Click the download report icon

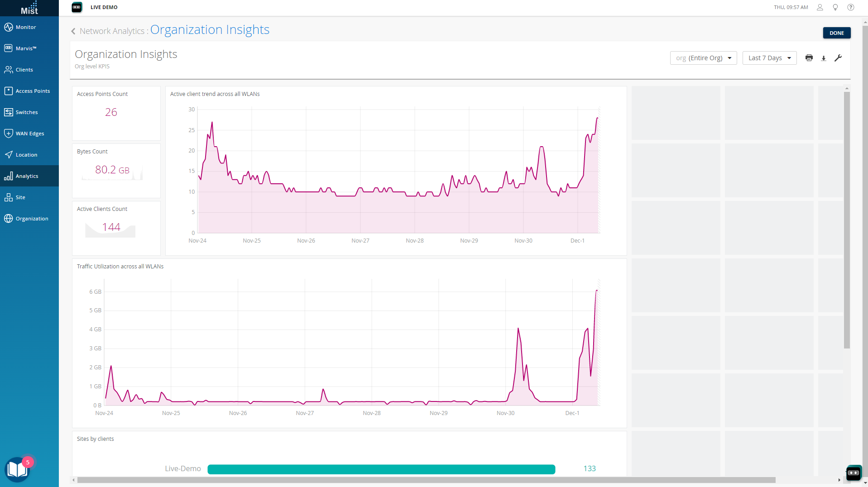click(824, 58)
